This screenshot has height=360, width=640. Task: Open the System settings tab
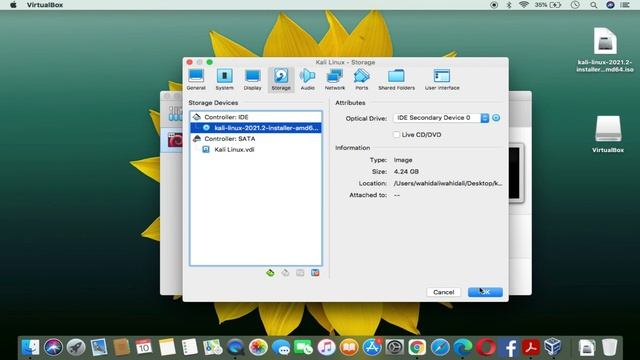[x=224, y=80]
